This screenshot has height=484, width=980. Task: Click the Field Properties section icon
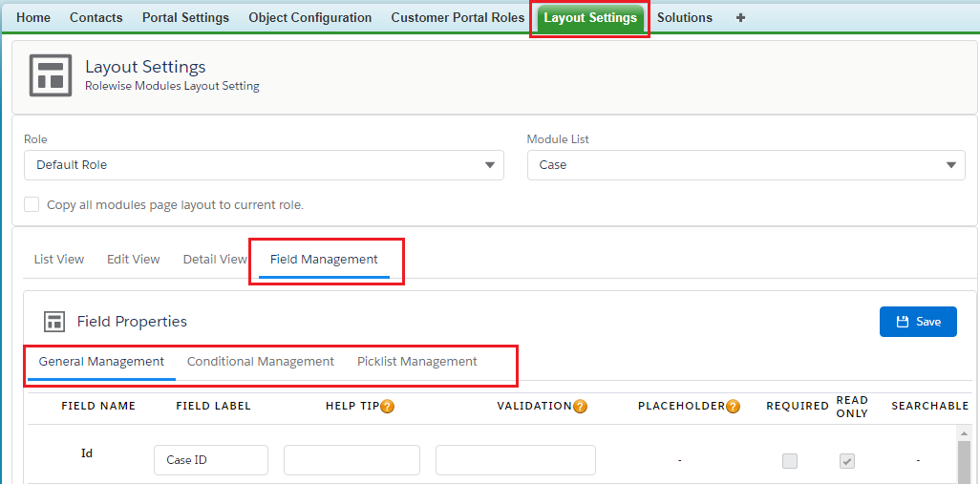pos(54,322)
